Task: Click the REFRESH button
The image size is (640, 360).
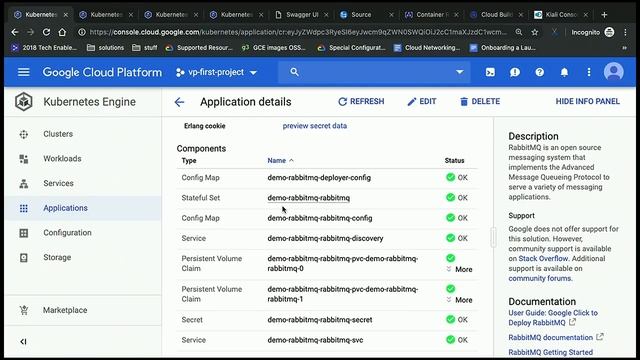Action: (361, 102)
